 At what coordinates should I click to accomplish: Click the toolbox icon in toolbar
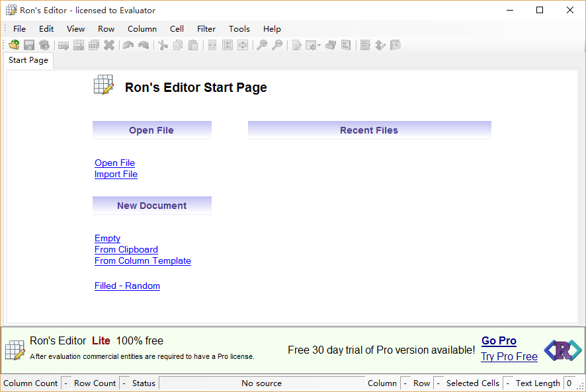click(x=331, y=45)
